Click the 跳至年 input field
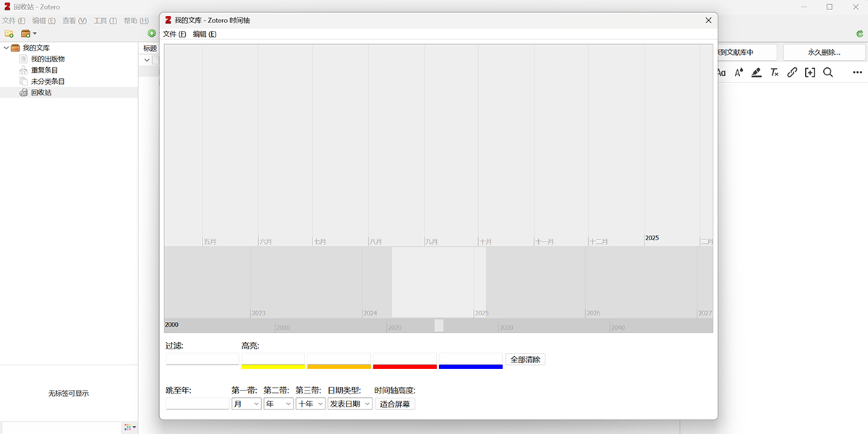 click(x=197, y=404)
